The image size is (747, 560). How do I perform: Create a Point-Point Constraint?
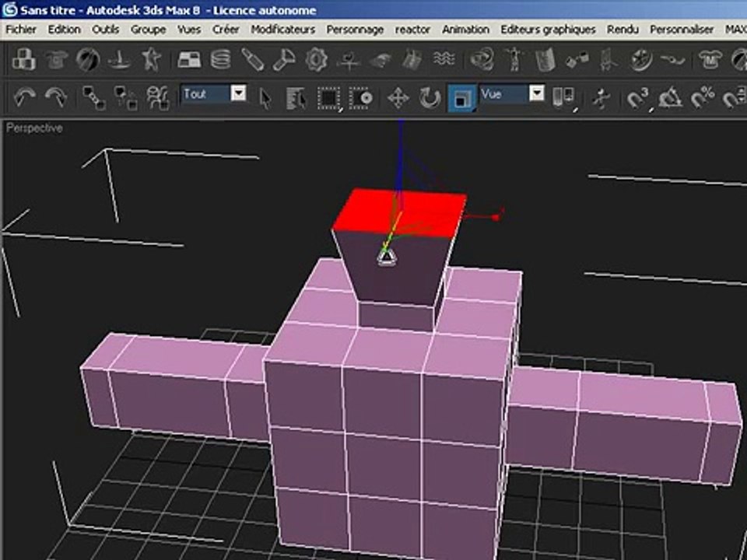[577, 60]
